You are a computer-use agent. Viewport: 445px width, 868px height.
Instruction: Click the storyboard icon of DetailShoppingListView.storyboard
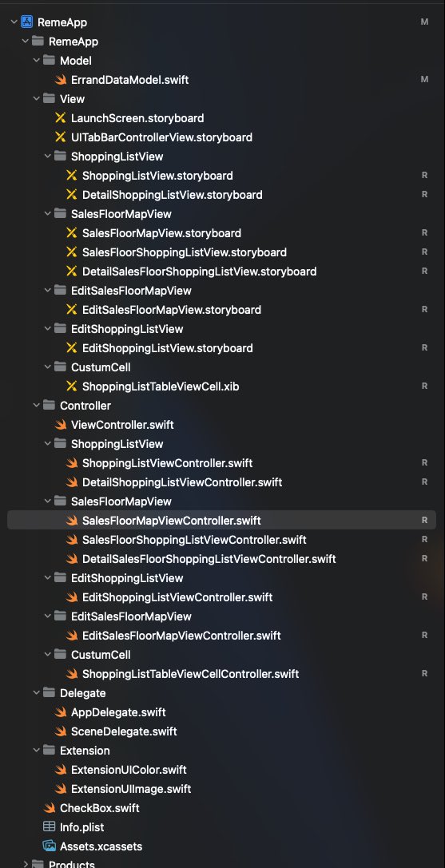pyautogui.click(x=71, y=194)
